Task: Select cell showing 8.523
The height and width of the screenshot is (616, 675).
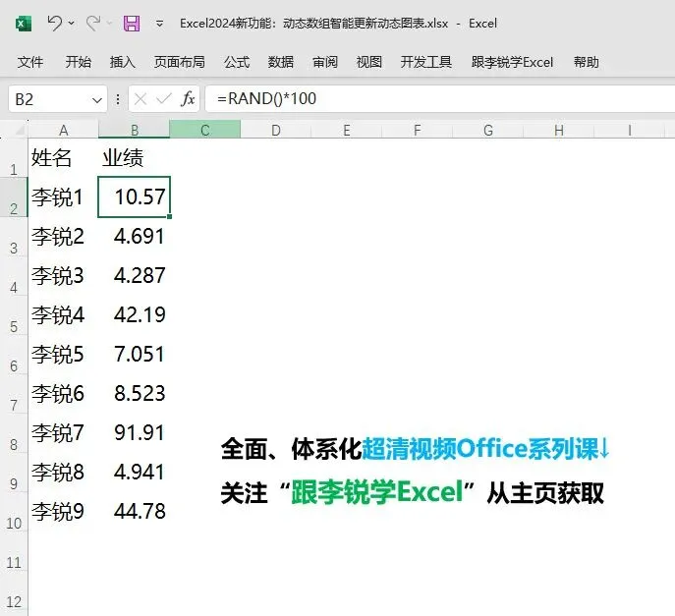Action: (135, 393)
